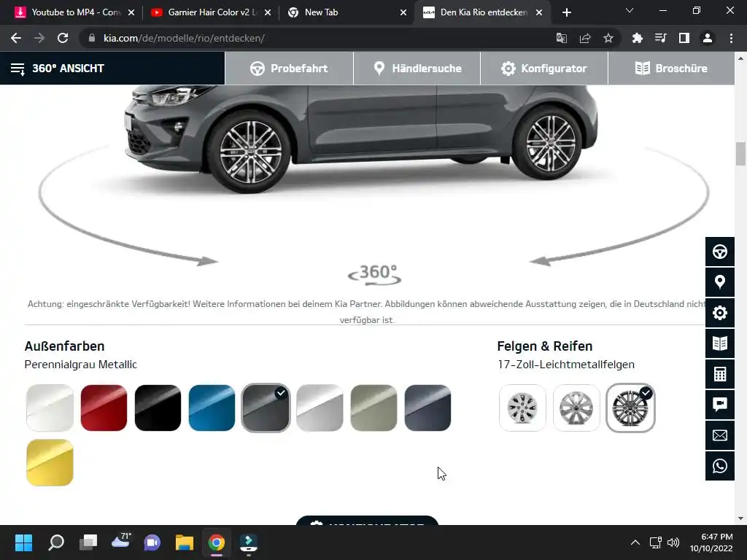Open Windows Start menu
Image resolution: width=747 pixels, height=560 pixels.
(23, 542)
